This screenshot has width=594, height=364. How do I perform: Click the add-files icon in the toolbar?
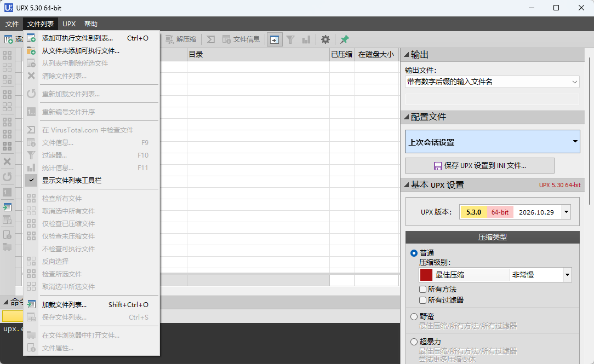point(8,39)
